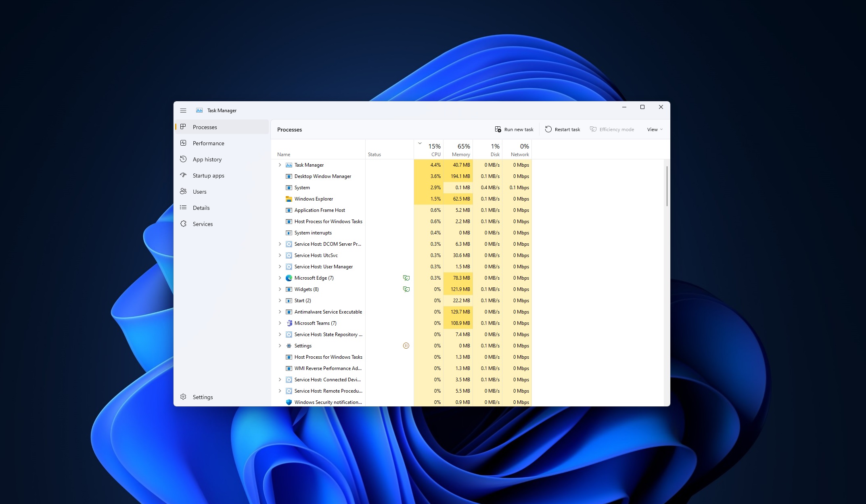Image resolution: width=866 pixels, height=504 pixels.
Task: Click the Windows Explorer folder icon
Action: (288, 199)
